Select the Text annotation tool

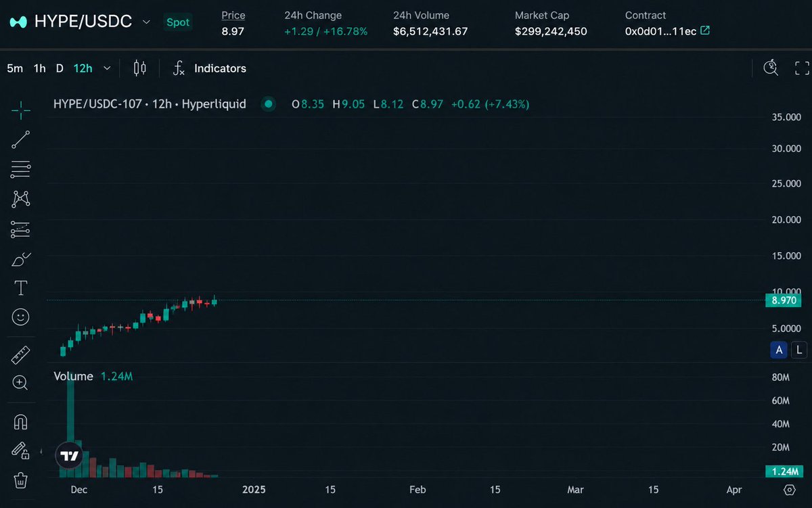pyautogui.click(x=20, y=288)
